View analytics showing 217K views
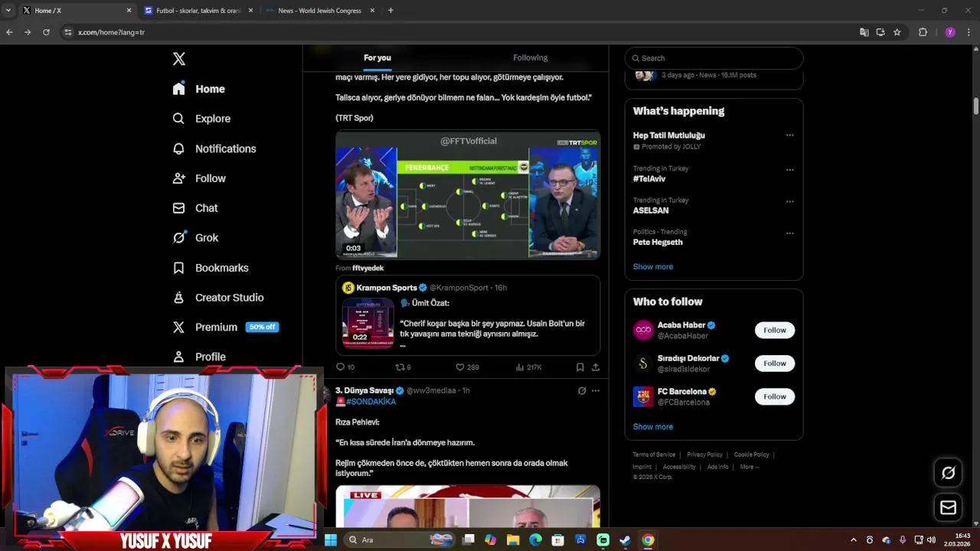Screen dimensions: 980x551 point(529,367)
